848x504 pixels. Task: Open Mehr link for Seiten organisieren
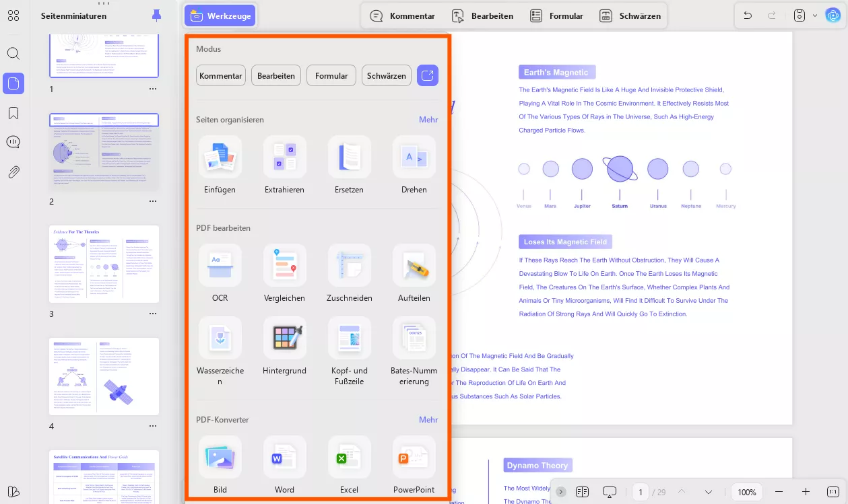coord(428,119)
